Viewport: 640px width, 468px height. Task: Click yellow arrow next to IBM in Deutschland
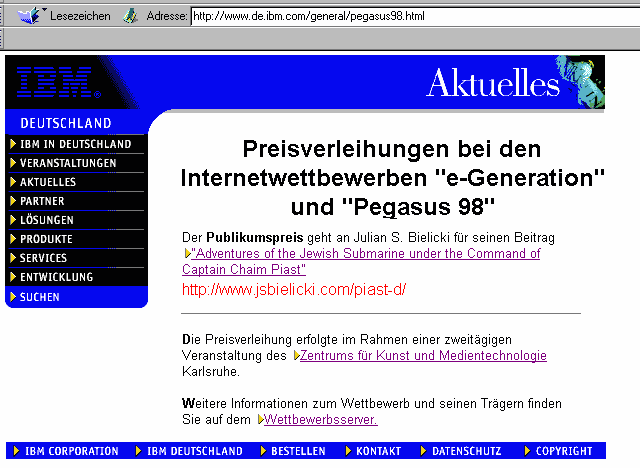13,144
